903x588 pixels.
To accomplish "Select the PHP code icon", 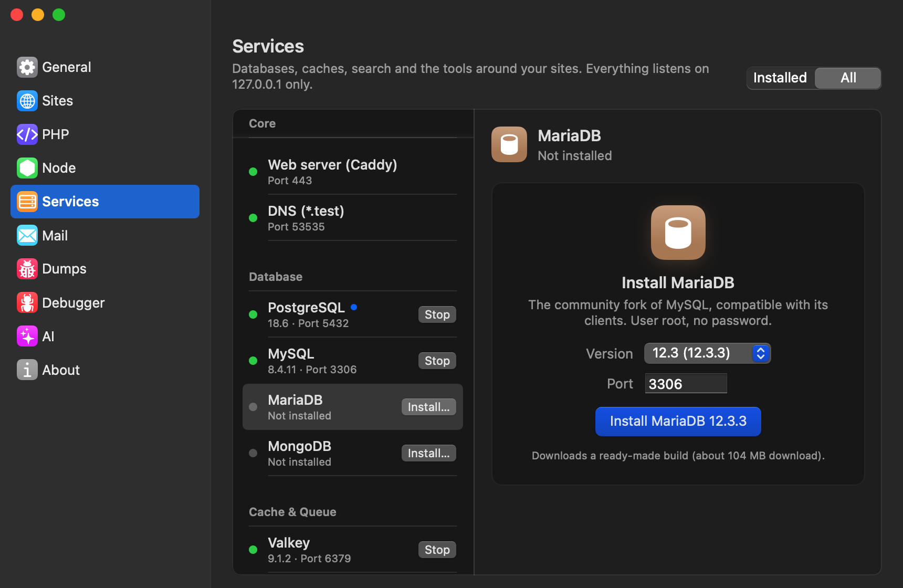I will 27,134.
